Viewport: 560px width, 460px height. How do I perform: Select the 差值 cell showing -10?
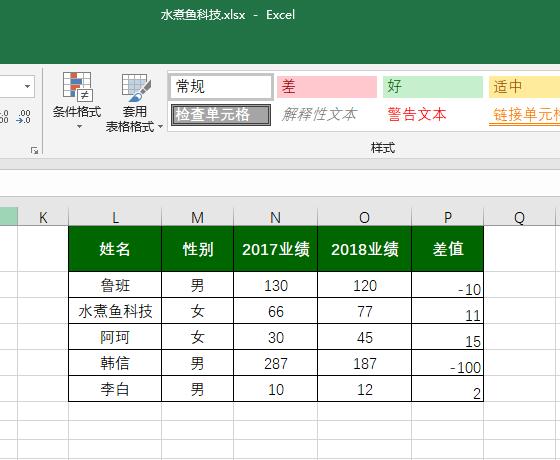448,285
